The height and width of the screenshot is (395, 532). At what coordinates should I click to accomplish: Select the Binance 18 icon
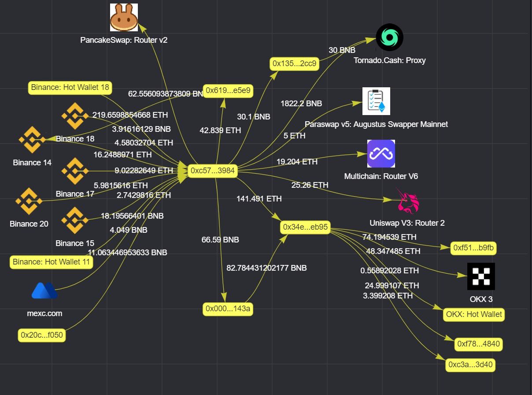(75, 116)
